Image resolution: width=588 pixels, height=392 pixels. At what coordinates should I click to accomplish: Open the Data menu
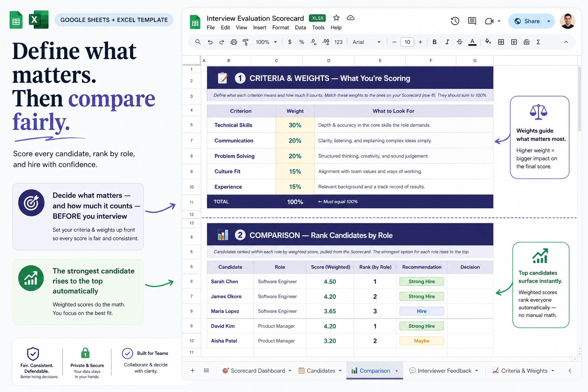click(301, 28)
